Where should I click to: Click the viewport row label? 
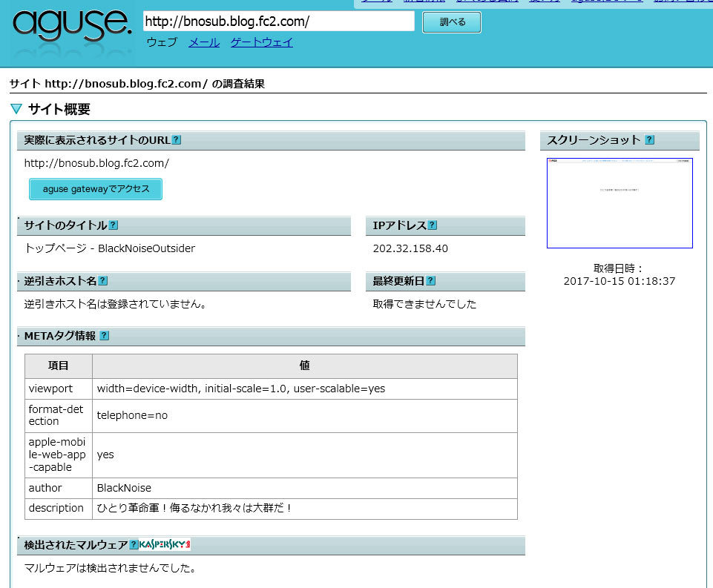coord(50,389)
